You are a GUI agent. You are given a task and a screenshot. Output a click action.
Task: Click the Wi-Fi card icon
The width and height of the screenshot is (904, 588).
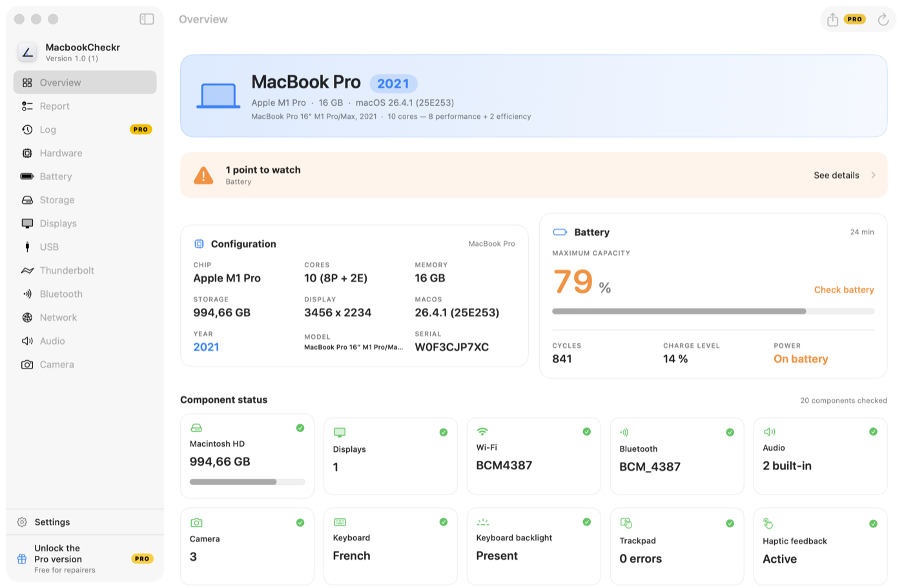(482, 431)
